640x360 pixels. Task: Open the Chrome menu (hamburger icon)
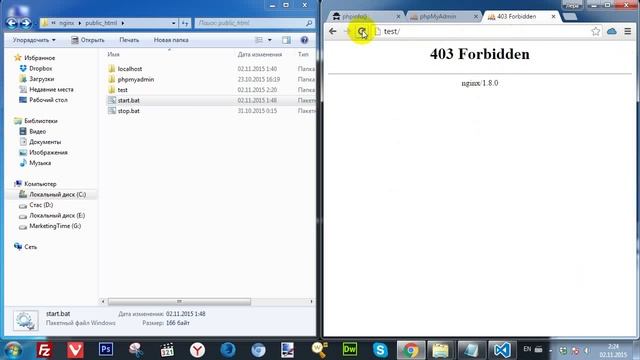pyautogui.click(x=628, y=31)
